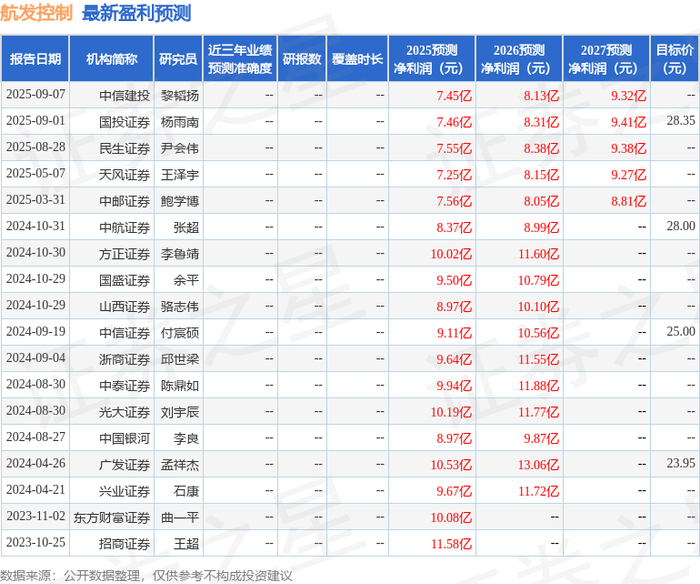The image size is (700, 584).
Task: Select the 报告日期 column header
Action: coord(35,59)
